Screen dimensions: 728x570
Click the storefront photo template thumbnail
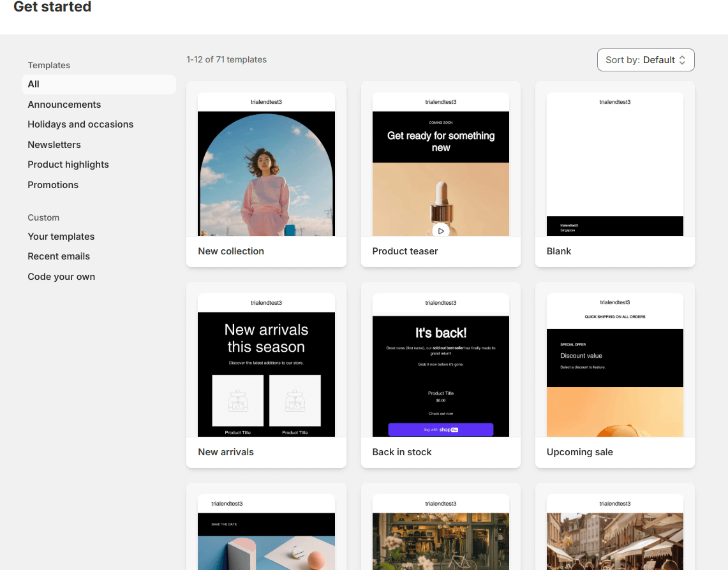[x=441, y=536]
